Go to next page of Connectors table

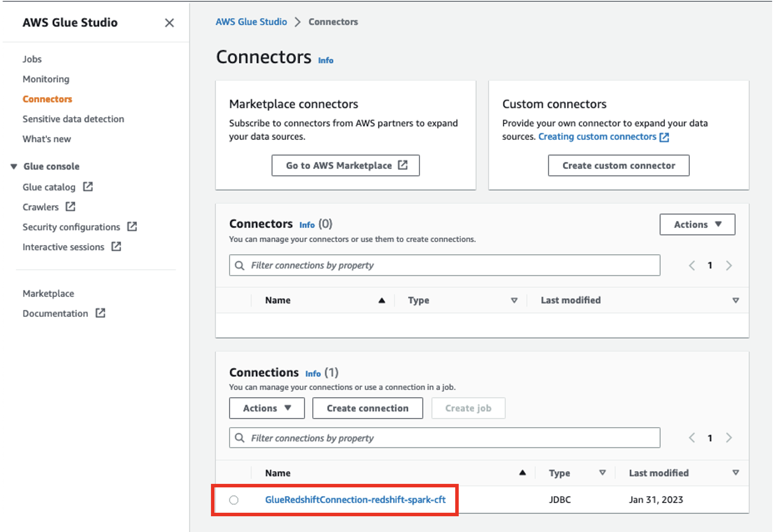click(x=729, y=266)
